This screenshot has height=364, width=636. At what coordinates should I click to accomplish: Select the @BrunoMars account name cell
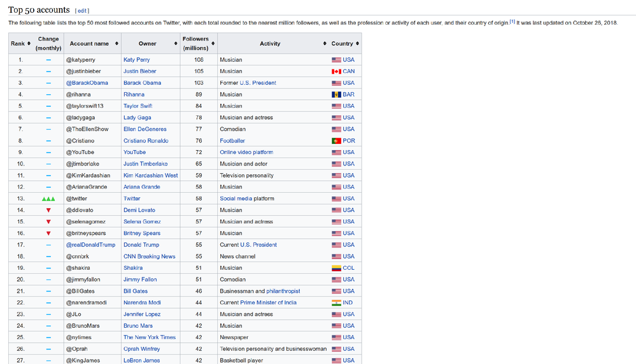point(92,325)
